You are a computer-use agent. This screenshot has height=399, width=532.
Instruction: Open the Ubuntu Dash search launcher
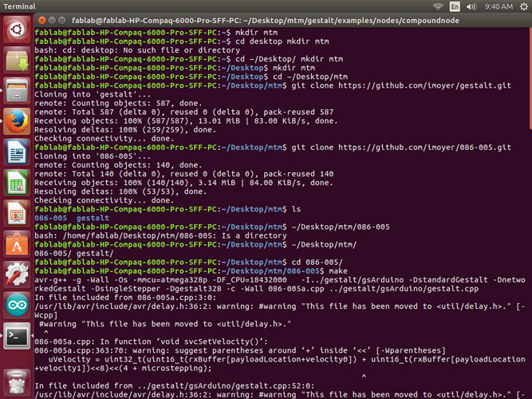pos(17,30)
